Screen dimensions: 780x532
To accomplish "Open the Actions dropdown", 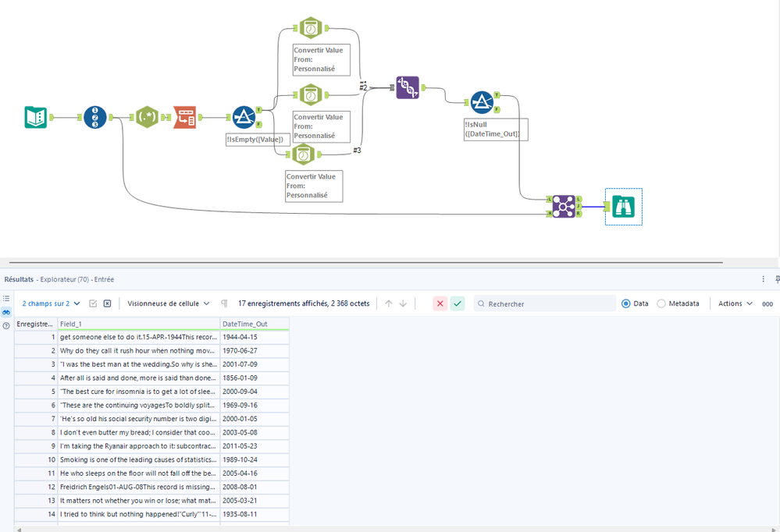I will [x=735, y=303].
